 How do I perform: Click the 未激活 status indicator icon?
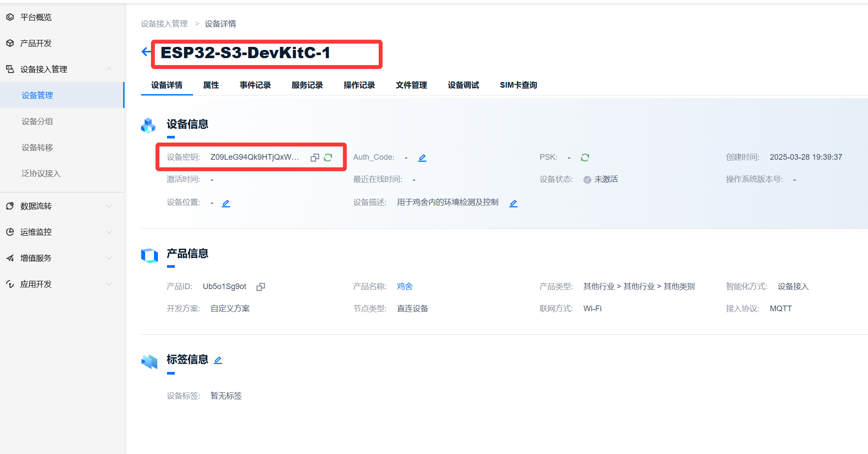click(x=587, y=180)
